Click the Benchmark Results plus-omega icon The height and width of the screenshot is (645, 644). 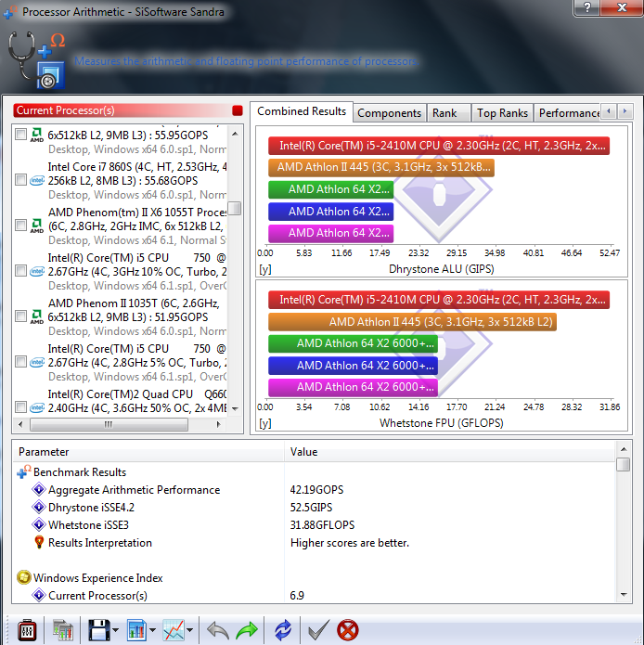click(x=24, y=471)
